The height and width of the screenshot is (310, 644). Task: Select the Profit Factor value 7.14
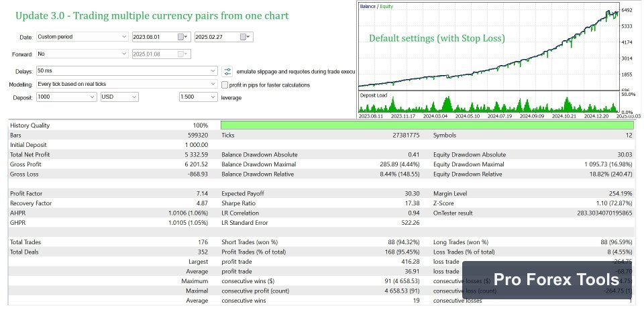click(203, 193)
